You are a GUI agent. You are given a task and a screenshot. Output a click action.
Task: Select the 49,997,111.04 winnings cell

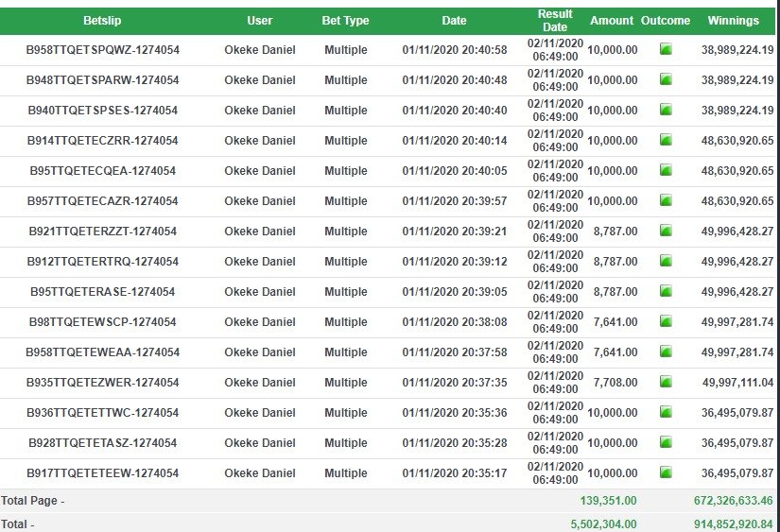pyautogui.click(x=737, y=383)
